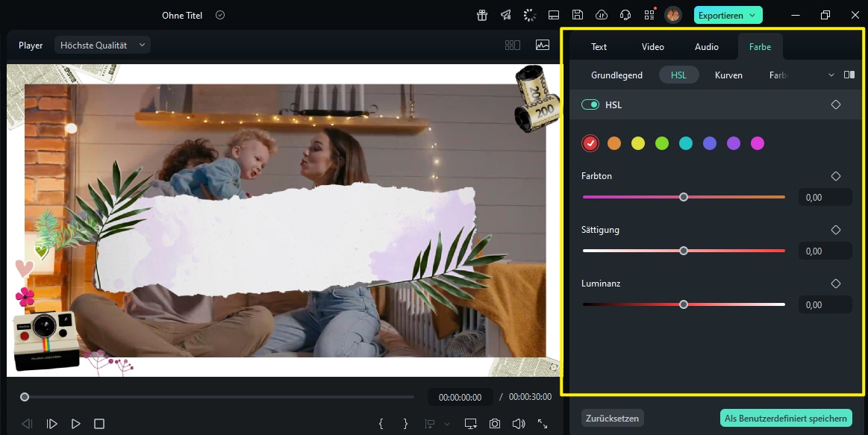Click the save project disk icon
This screenshot has height=435, width=868.
pos(578,15)
